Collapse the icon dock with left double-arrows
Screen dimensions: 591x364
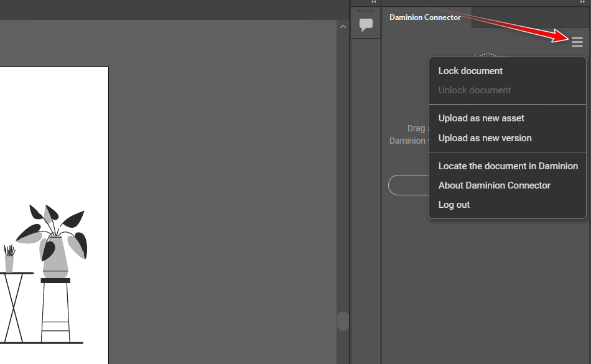click(374, 2)
